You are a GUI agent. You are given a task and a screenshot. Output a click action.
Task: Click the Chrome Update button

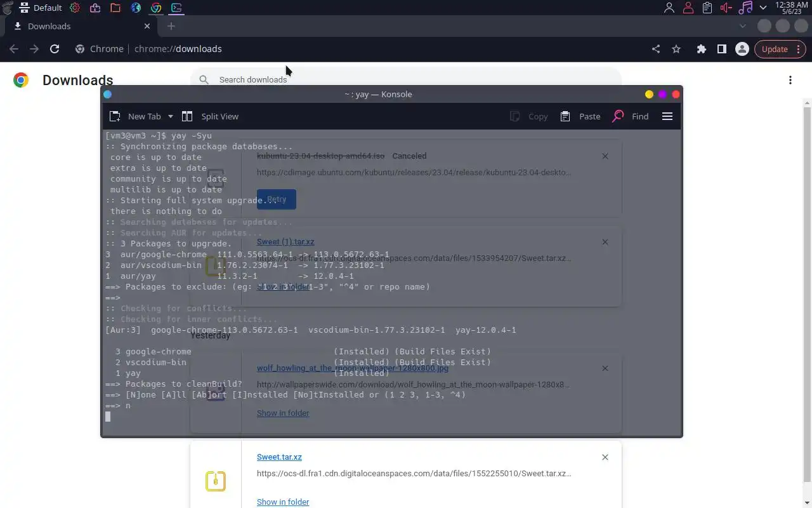780,49
